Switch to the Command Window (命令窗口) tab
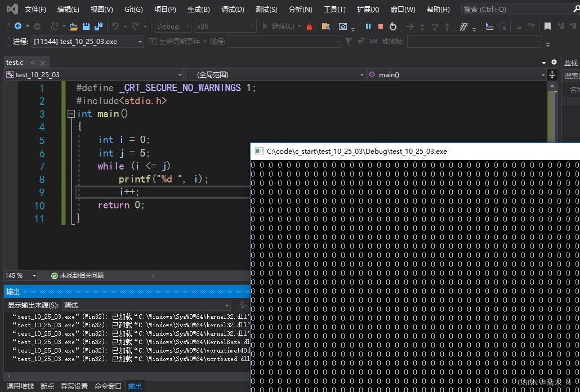The width and height of the screenshot is (580, 392). tap(108, 386)
